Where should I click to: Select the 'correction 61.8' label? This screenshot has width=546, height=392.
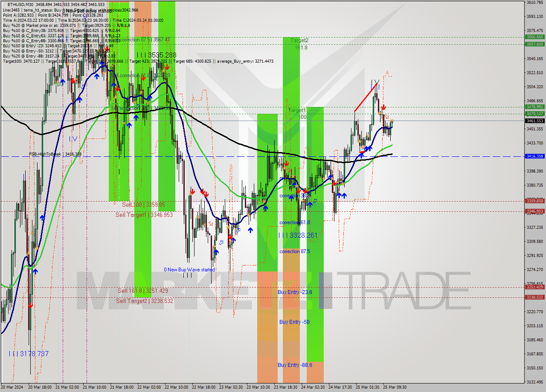[294, 222]
